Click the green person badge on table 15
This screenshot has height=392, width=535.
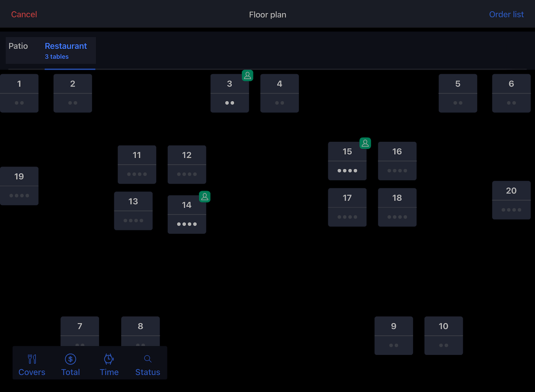365,143
